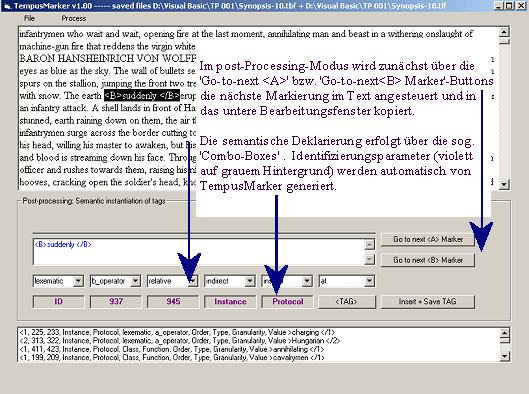Select the 'Hungarian' tag entry in list
The image size is (529, 394).
[180, 341]
